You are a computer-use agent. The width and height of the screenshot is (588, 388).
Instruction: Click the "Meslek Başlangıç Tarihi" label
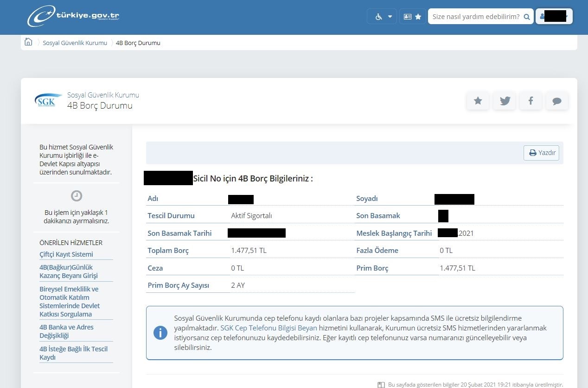[394, 233]
